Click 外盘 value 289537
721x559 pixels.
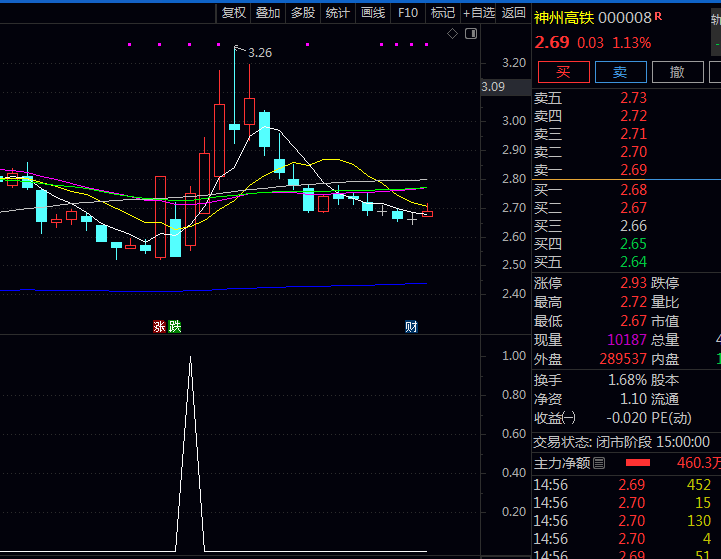coord(623,359)
